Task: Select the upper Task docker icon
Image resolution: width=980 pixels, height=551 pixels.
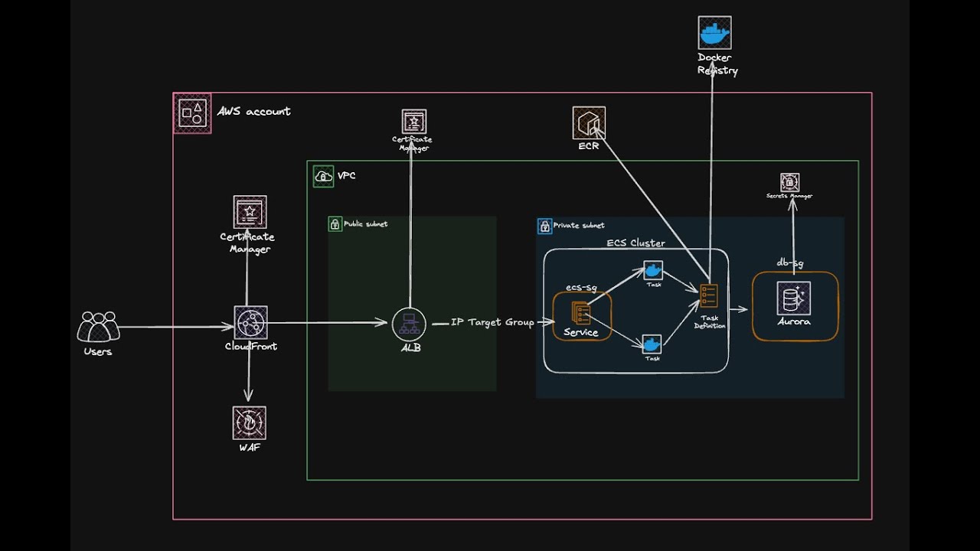Action: [x=653, y=270]
